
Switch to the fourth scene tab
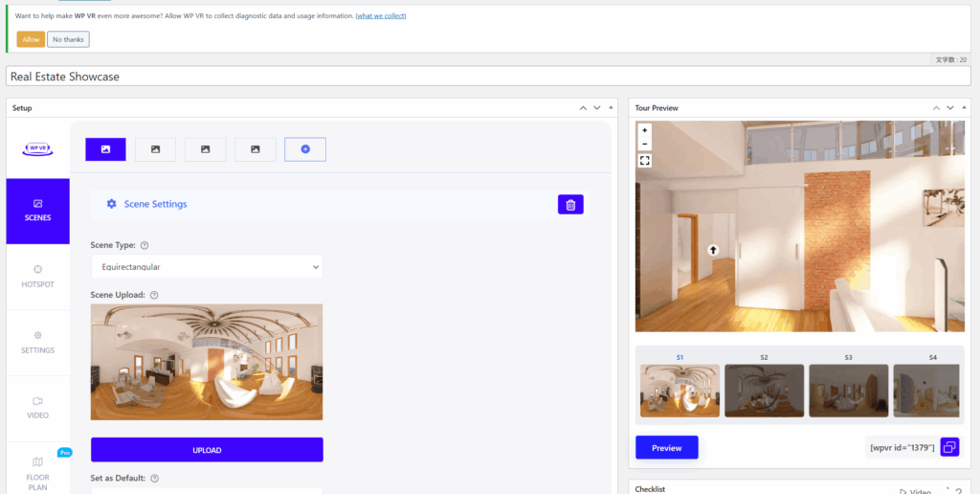pos(255,149)
